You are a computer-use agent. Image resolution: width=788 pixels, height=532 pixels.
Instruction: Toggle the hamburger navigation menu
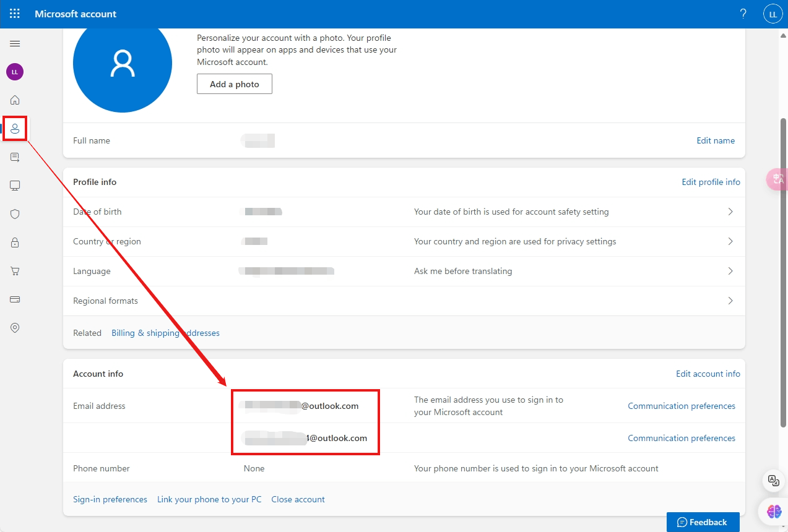tap(15, 43)
